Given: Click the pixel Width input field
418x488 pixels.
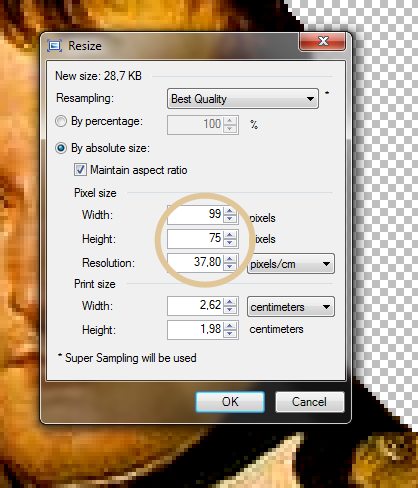Looking at the screenshot, I should [x=195, y=214].
